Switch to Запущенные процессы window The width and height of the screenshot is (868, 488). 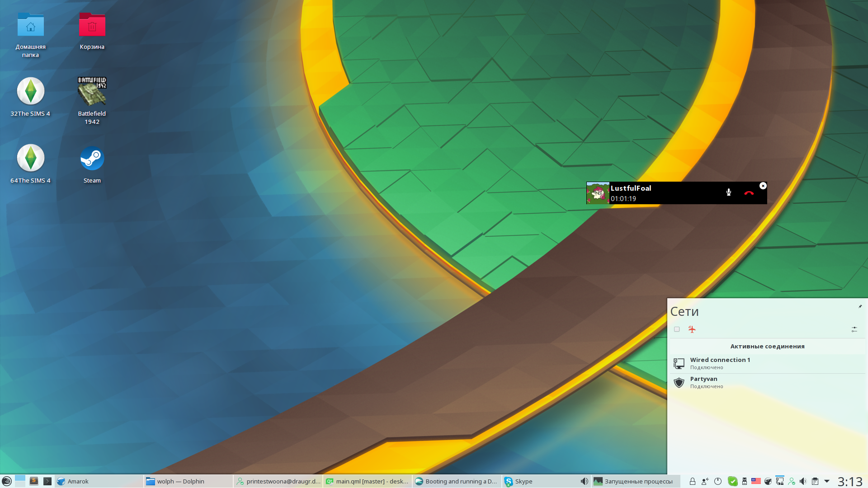click(x=636, y=481)
